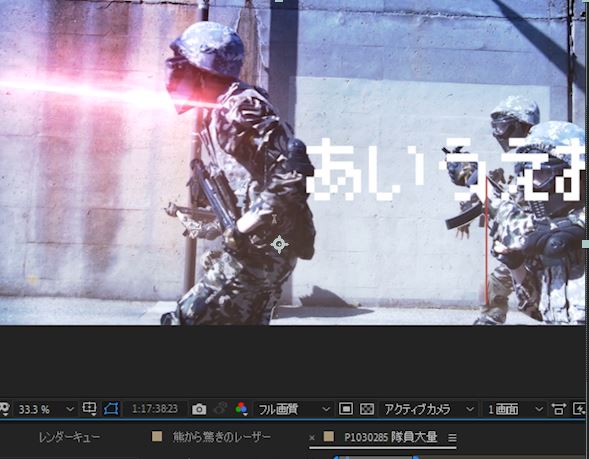Select the P1030285 隊員大量 tab
This screenshot has height=459, width=589.
point(391,437)
